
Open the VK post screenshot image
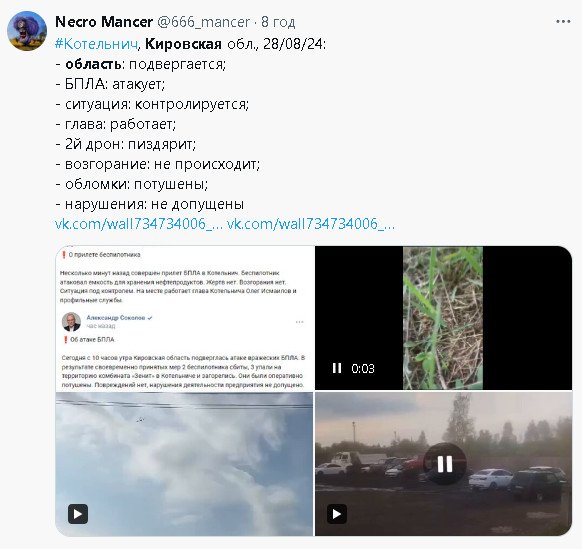tap(184, 318)
